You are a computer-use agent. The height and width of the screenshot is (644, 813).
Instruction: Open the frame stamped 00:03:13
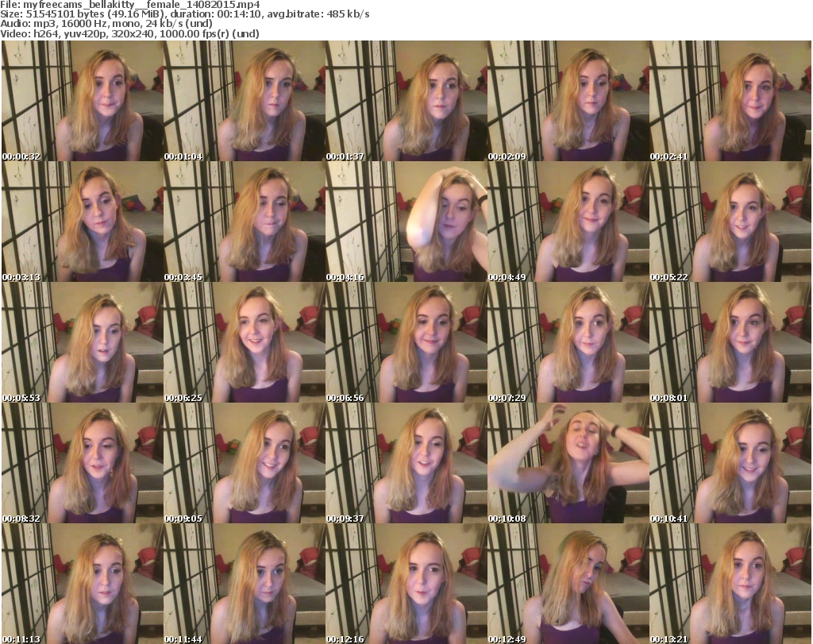pyautogui.click(x=83, y=222)
